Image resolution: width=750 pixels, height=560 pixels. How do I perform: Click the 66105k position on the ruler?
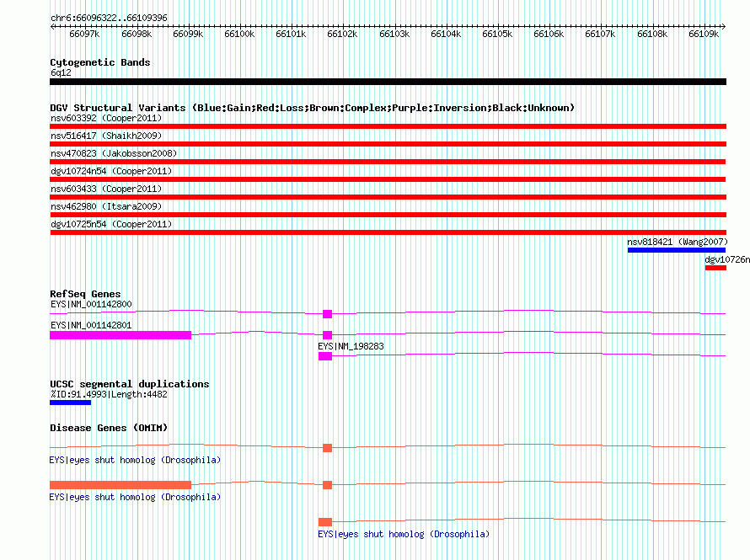click(x=497, y=34)
